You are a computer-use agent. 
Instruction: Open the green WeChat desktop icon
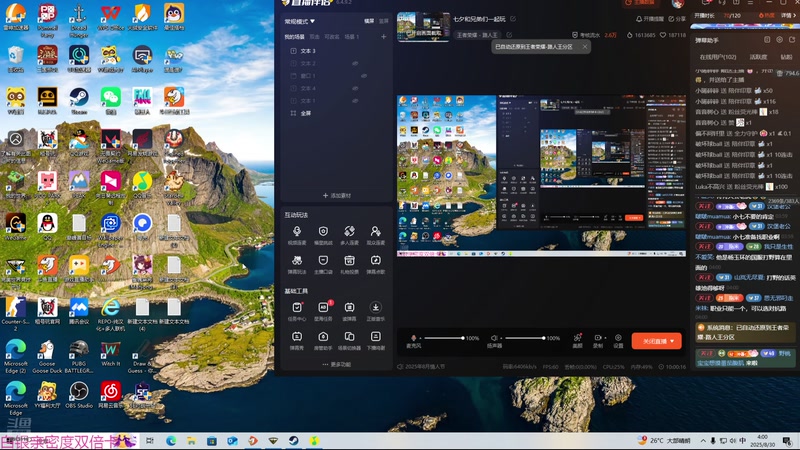110,101
